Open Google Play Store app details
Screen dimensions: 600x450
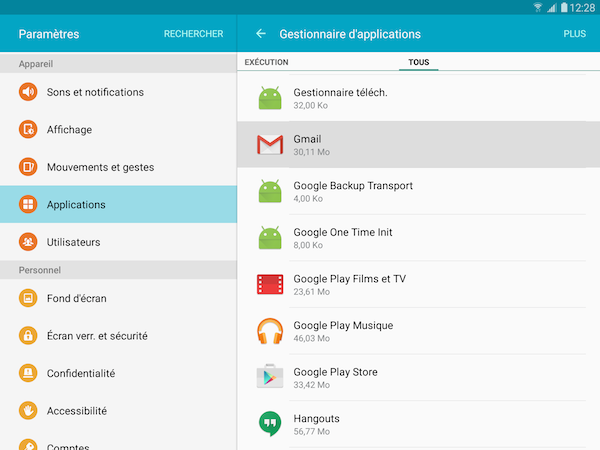(x=419, y=378)
